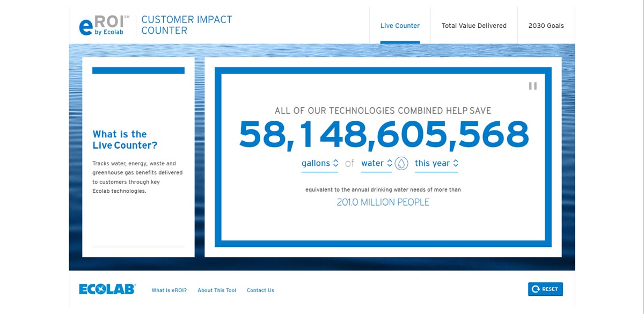Click the RESET button
This screenshot has width=644, height=314.
(x=546, y=289)
